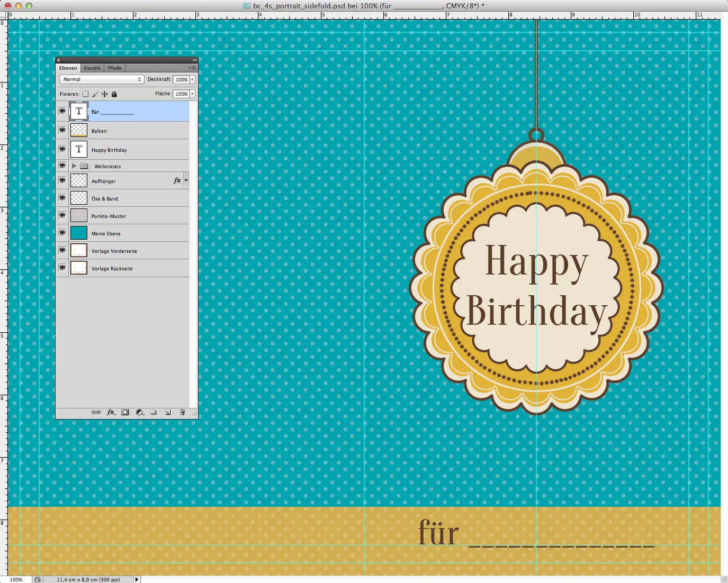Click the link layers chain icon

[96, 412]
